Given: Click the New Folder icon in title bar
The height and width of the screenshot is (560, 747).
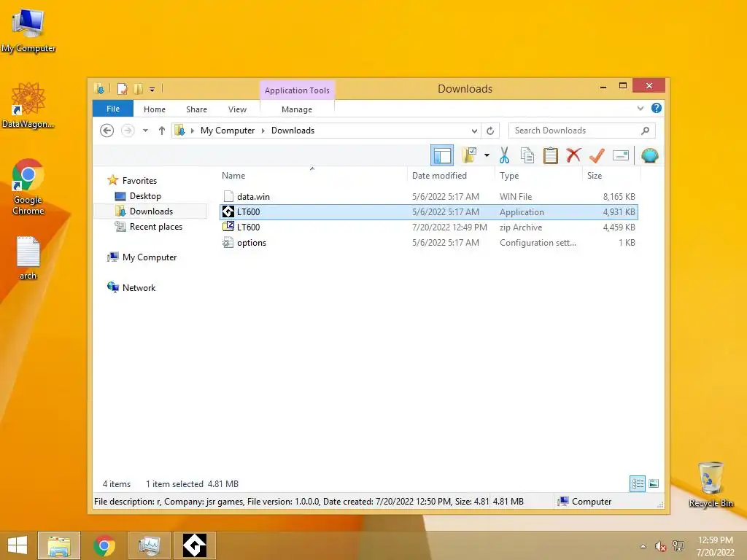Looking at the screenshot, I should [138, 88].
